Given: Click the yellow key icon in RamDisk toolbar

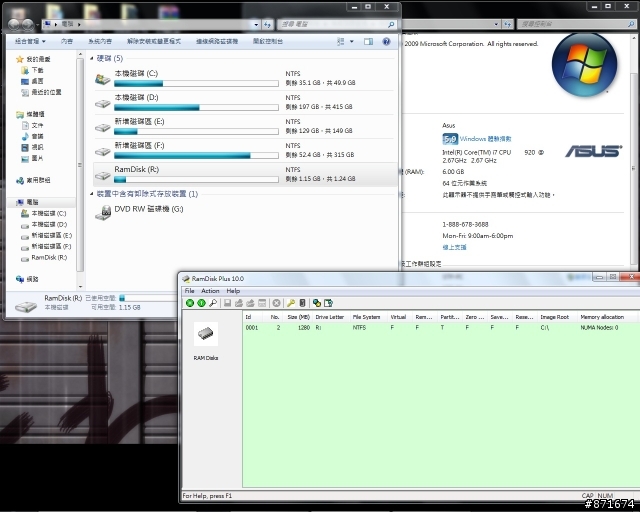Looking at the screenshot, I should point(291,303).
